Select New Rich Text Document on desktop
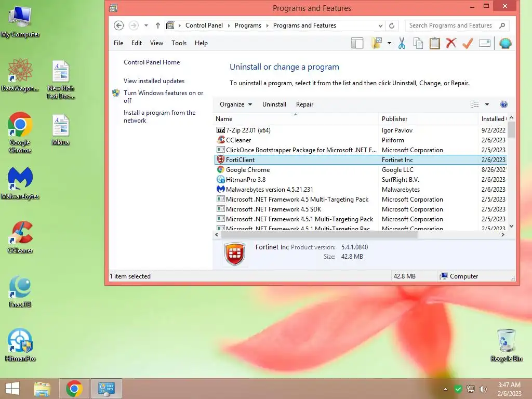 (x=60, y=79)
